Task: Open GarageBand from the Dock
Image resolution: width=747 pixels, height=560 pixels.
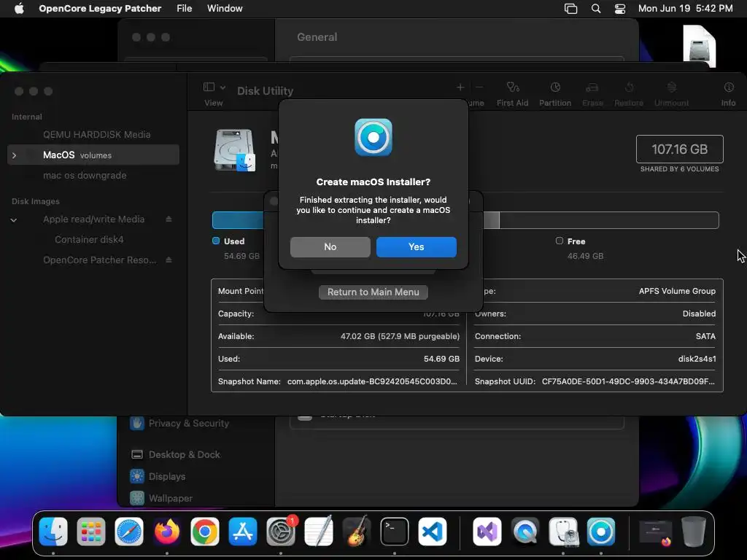Action: click(x=356, y=532)
